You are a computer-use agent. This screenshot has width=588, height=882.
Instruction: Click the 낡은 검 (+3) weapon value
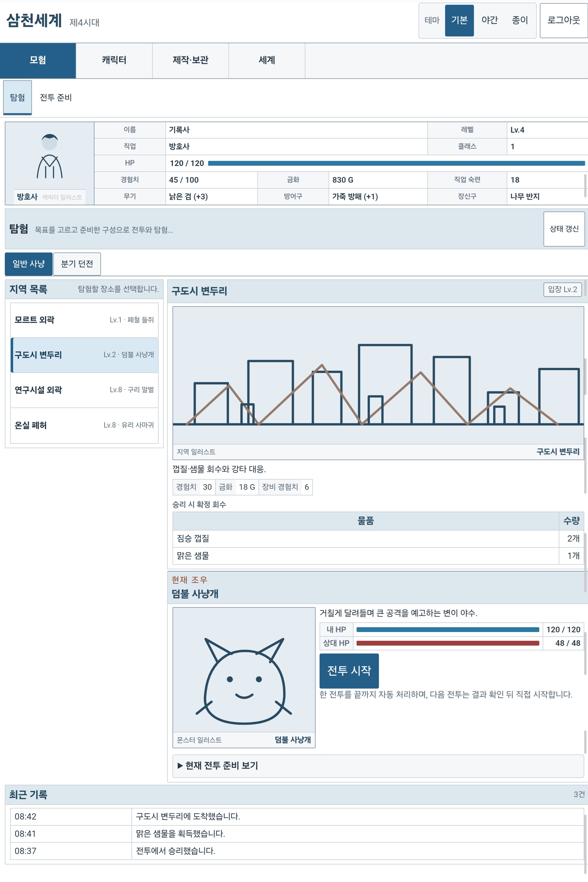click(188, 197)
